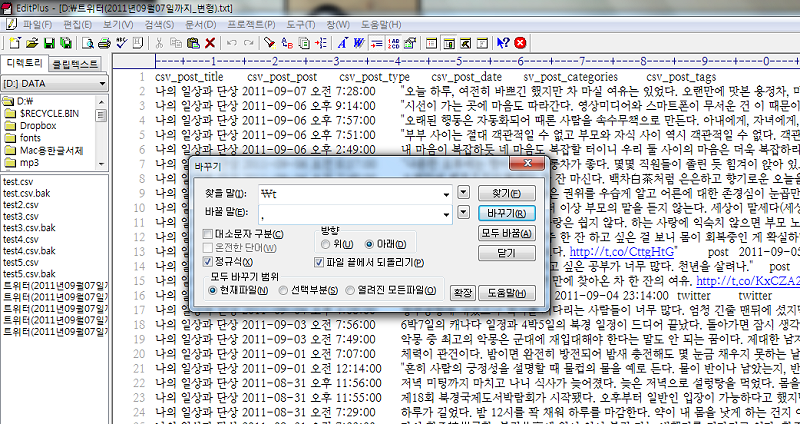
Task: Click the single-disk Save icon
Action: [x=49, y=43]
